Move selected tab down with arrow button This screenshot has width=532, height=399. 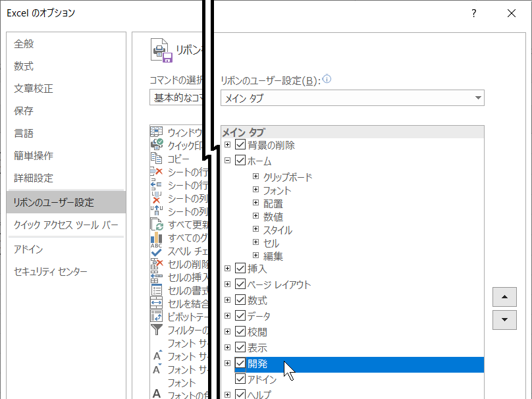(504, 319)
